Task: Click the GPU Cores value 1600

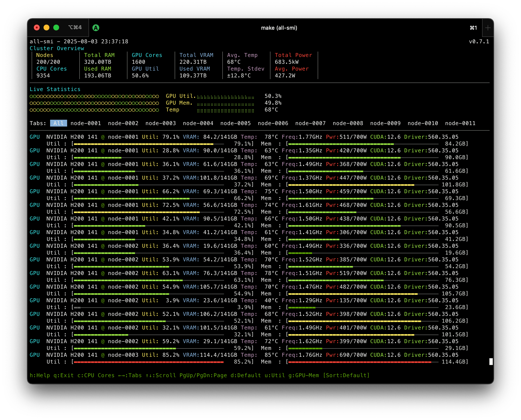Action: (x=139, y=62)
